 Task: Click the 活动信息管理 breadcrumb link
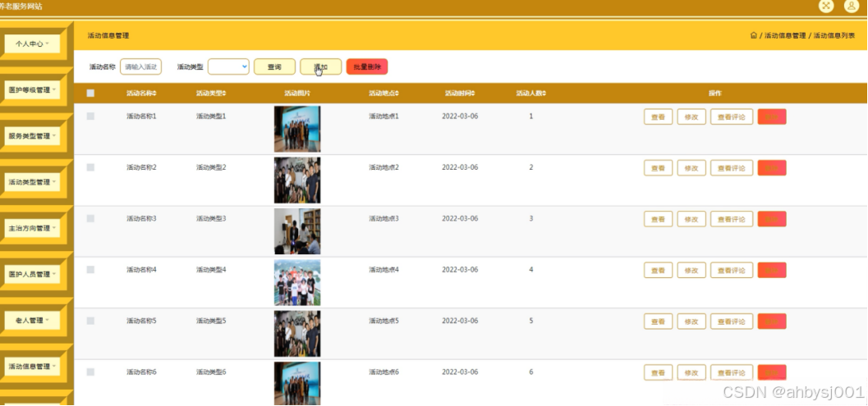785,35
